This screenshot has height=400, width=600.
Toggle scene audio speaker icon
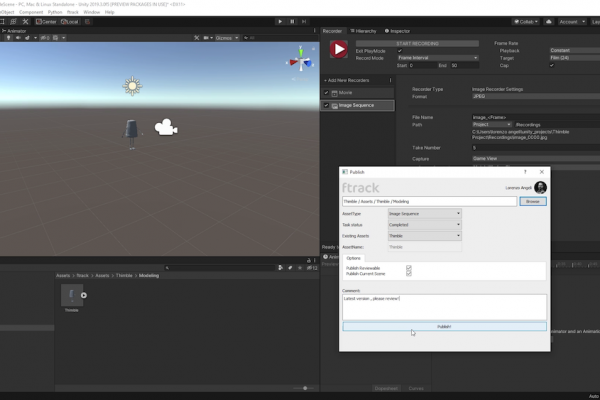pyautogui.click(x=18, y=38)
